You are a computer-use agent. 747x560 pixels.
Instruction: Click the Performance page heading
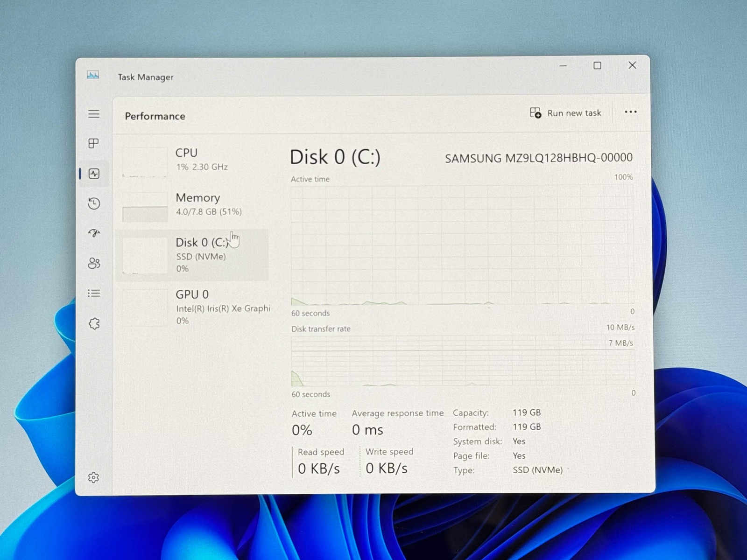point(155,116)
